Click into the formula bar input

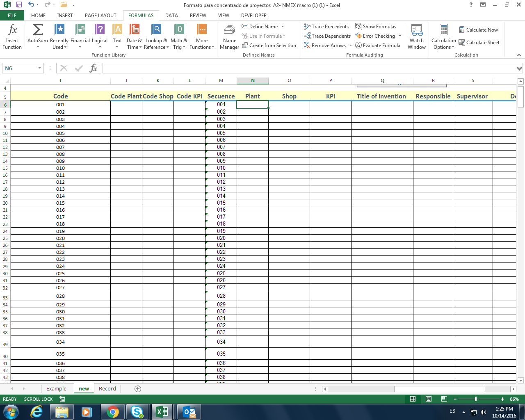(x=309, y=68)
